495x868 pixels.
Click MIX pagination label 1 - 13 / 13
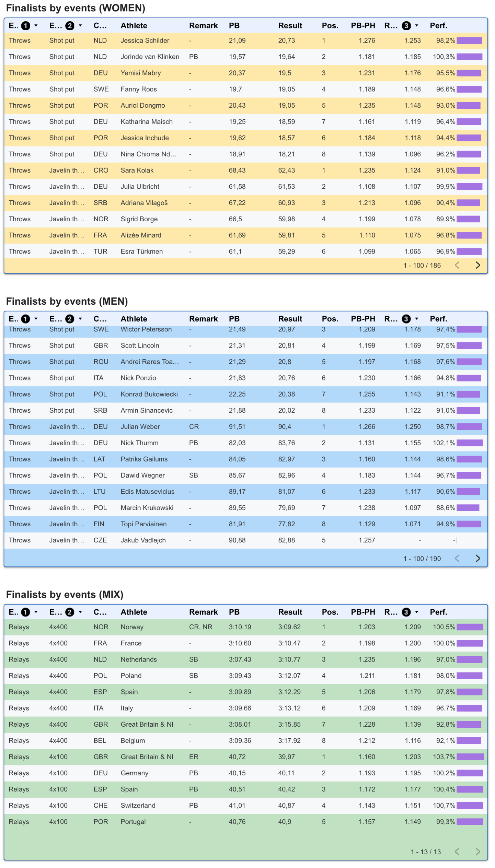tap(426, 852)
